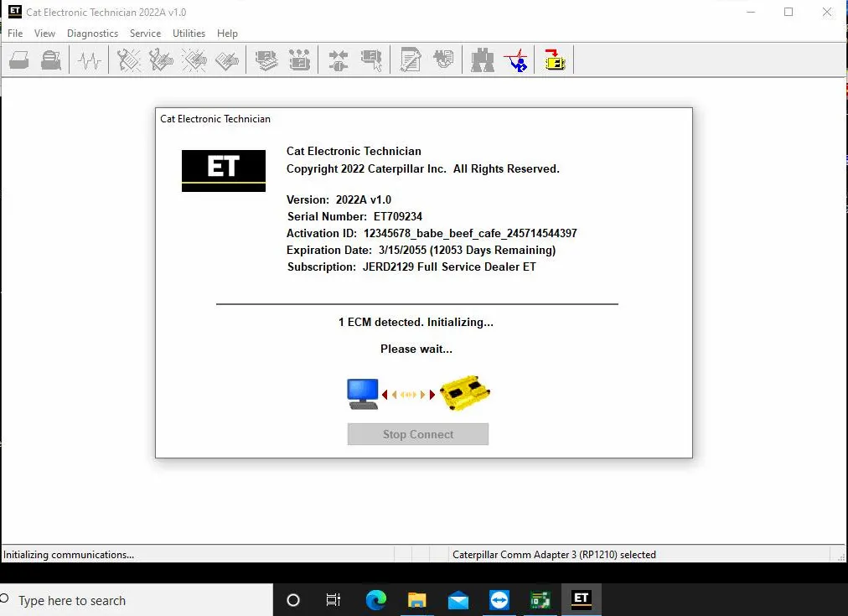Open Print Preview from toolbar
The width and height of the screenshot is (848, 616).
[51, 60]
